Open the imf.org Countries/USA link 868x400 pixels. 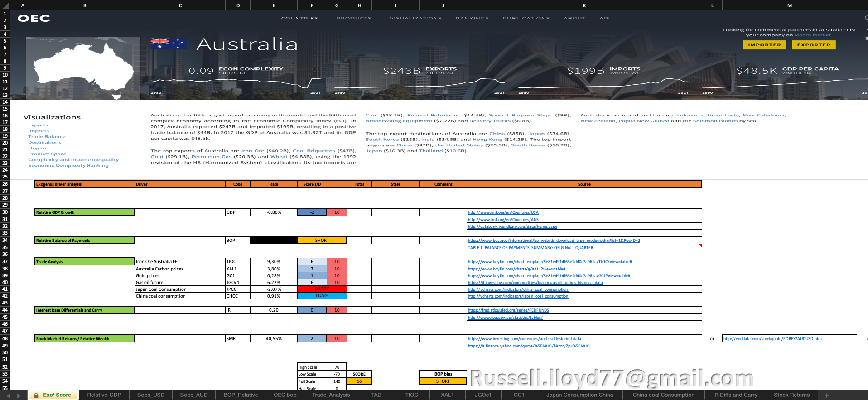[x=503, y=212]
